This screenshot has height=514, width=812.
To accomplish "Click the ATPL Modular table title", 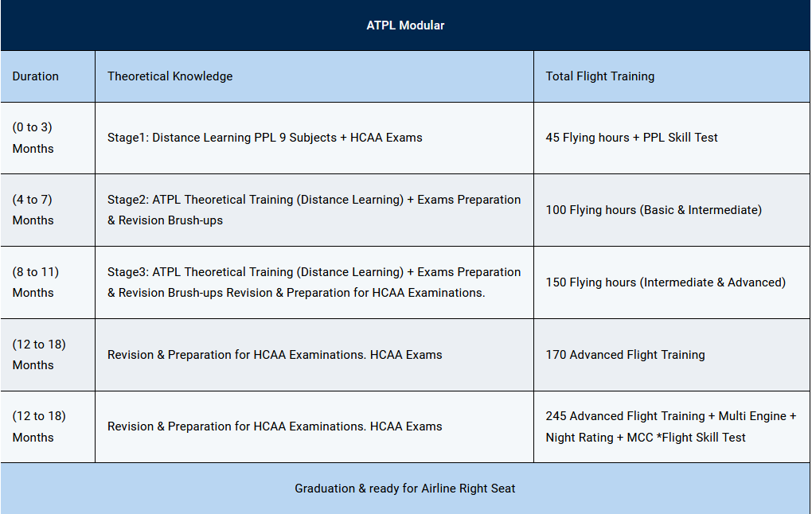I will (x=405, y=25).
